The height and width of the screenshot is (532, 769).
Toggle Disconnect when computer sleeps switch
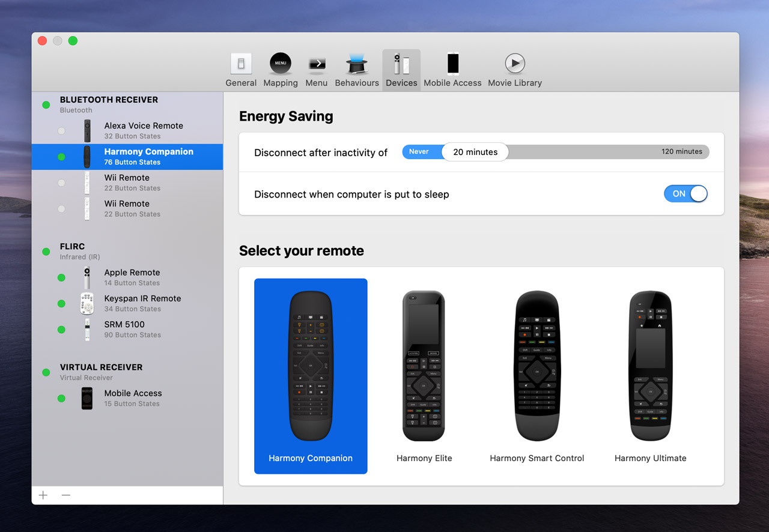685,194
